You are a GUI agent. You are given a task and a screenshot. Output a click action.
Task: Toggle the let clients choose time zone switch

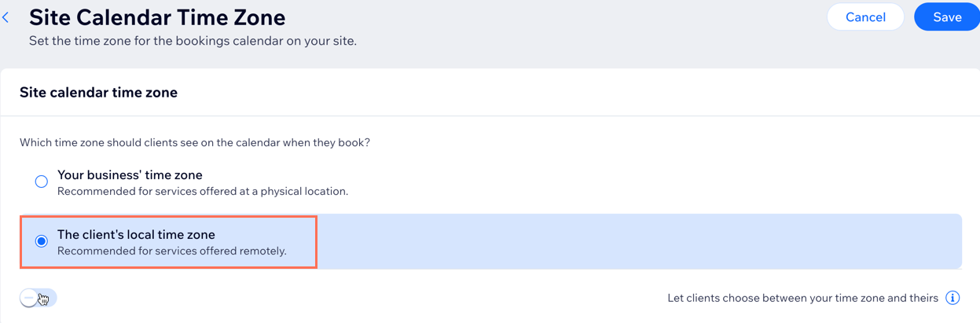[38, 298]
